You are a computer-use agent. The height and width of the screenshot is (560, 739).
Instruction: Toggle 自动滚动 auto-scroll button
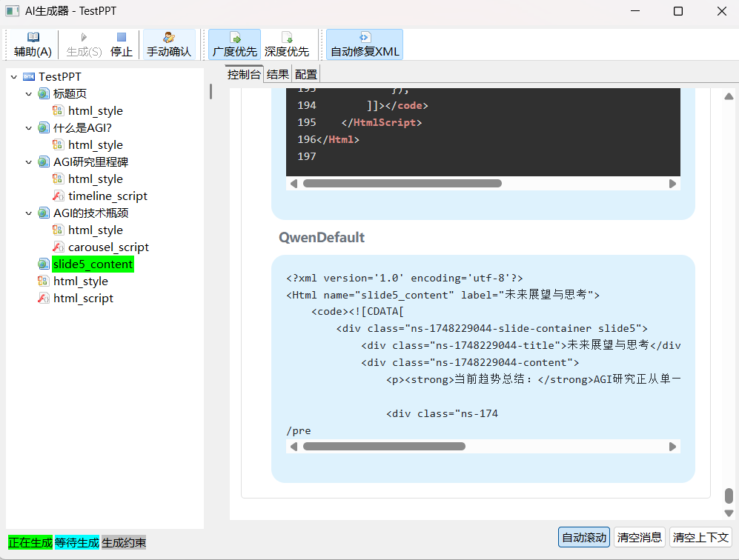tap(584, 537)
